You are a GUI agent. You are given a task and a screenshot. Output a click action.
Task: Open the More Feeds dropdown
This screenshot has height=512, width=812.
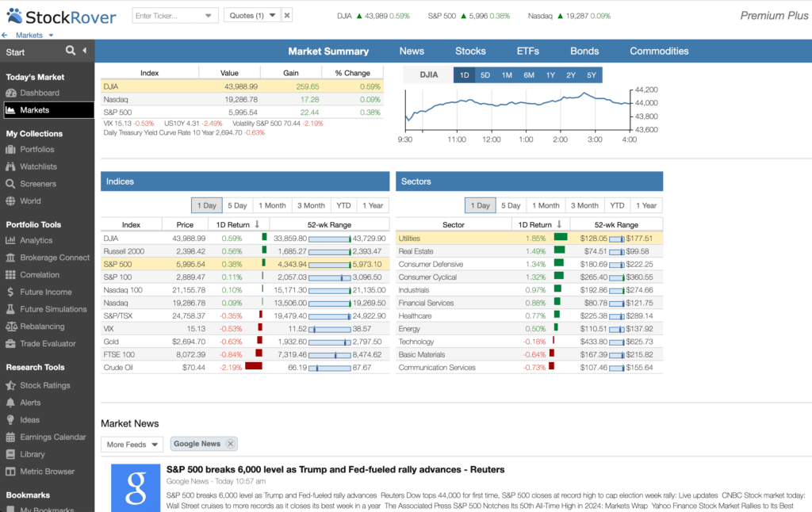pos(132,444)
